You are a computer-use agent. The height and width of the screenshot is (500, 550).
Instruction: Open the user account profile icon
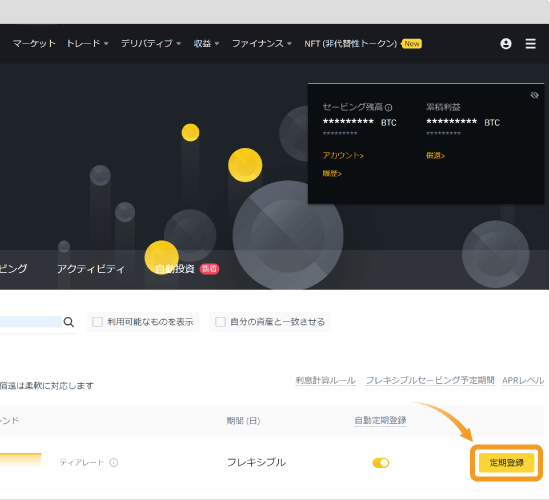coord(505,44)
